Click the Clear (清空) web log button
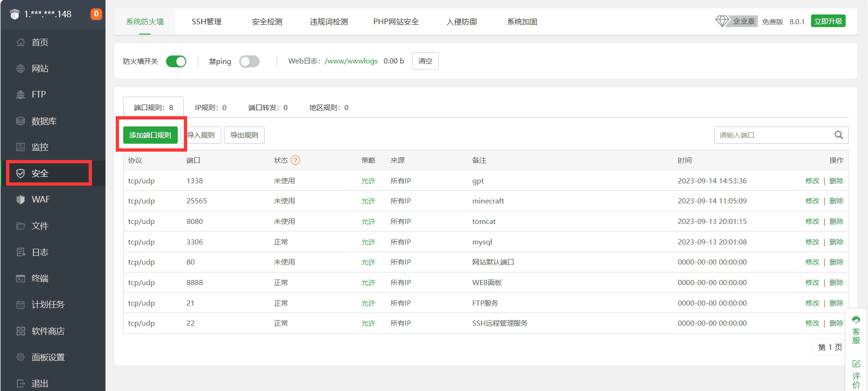This screenshot has height=391, width=868. (x=425, y=61)
